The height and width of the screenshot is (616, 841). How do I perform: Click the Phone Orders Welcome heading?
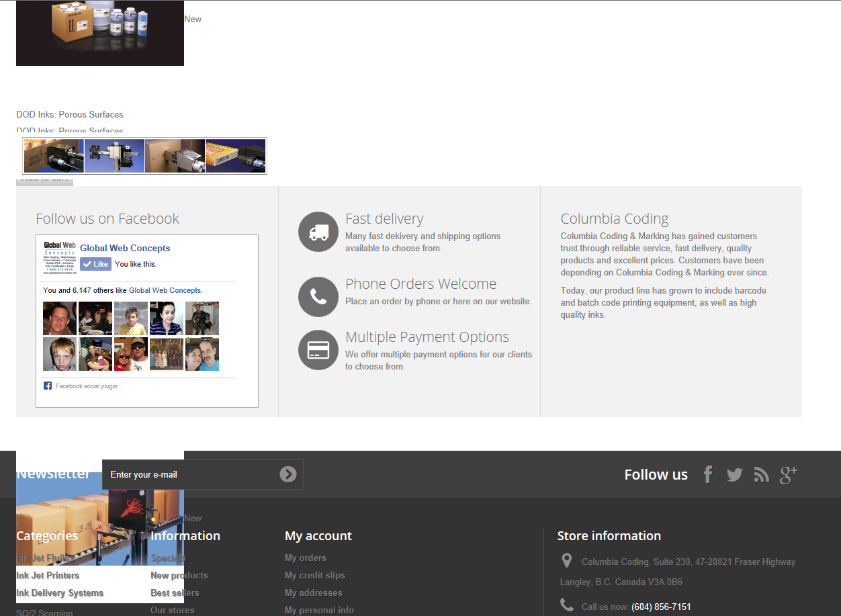tap(420, 284)
